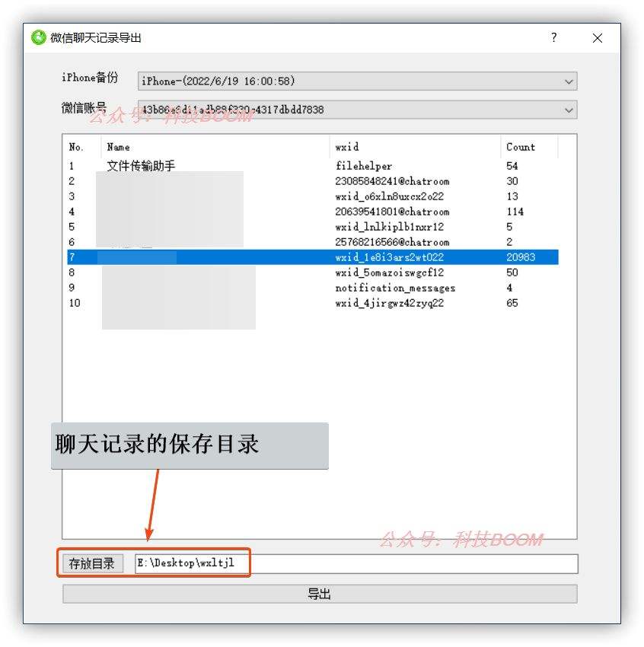
Task: Click the question mark help button
Action: 553,37
